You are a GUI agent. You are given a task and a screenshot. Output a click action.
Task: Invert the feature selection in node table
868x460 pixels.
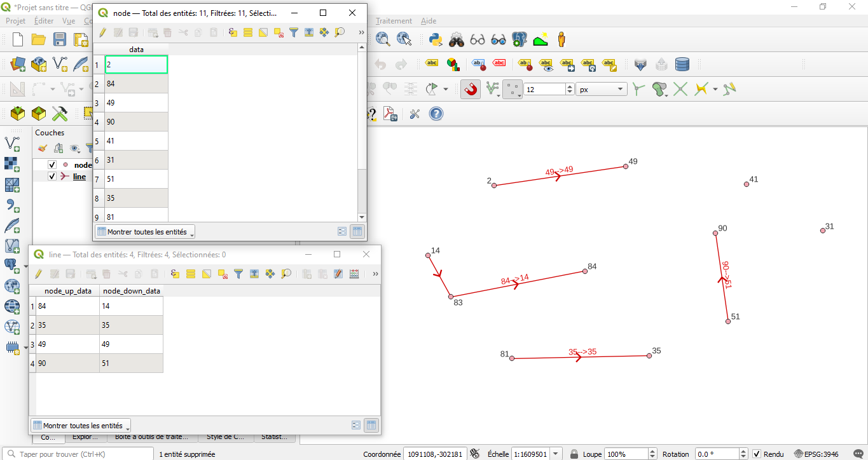262,32
